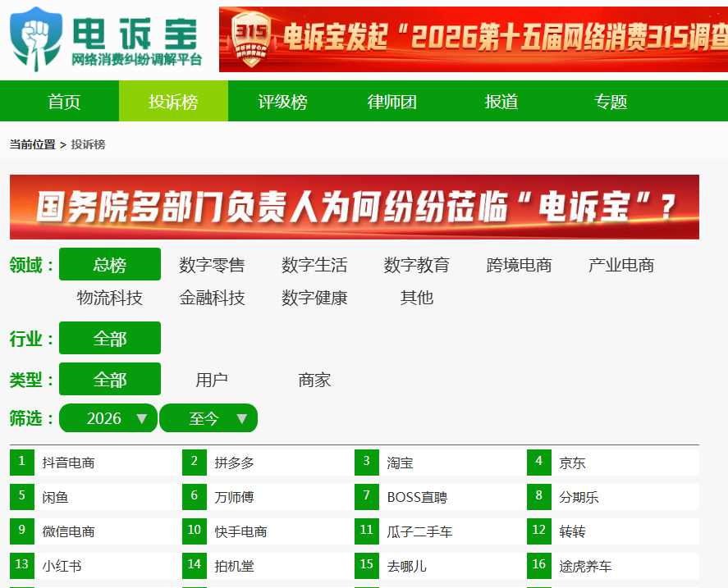
Task: Open the 评级榜 navigation tab
Action: tap(283, 101)
